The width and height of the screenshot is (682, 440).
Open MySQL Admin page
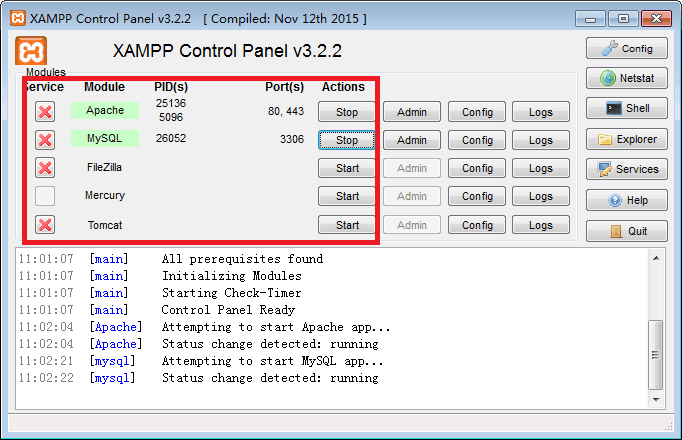[411, 140]
